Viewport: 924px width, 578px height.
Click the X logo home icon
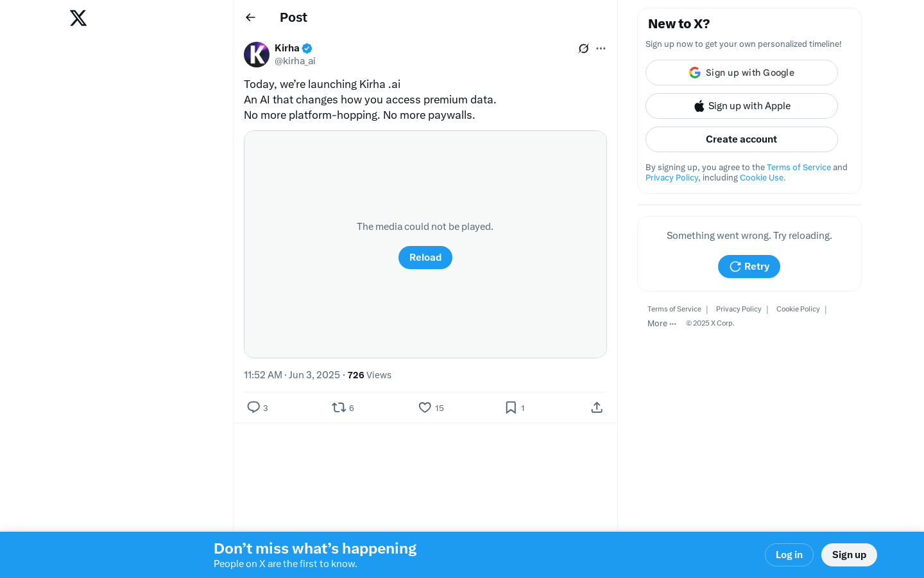pos(78,18)
